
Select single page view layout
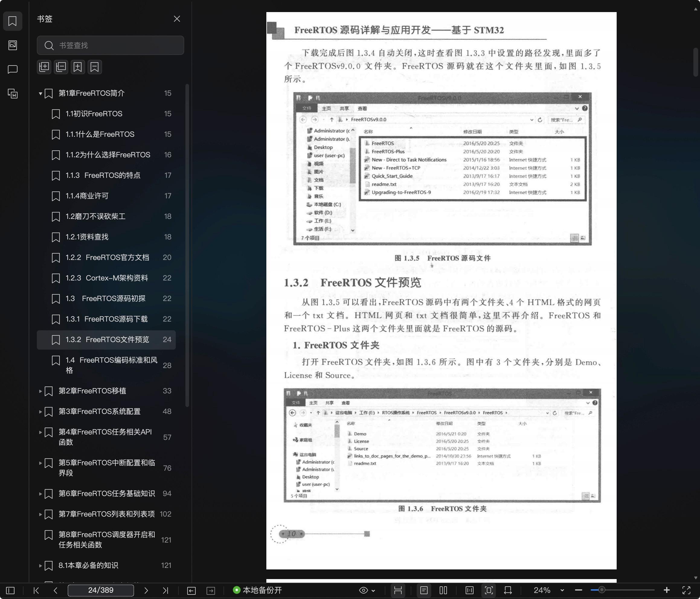[x=424, y=590]
